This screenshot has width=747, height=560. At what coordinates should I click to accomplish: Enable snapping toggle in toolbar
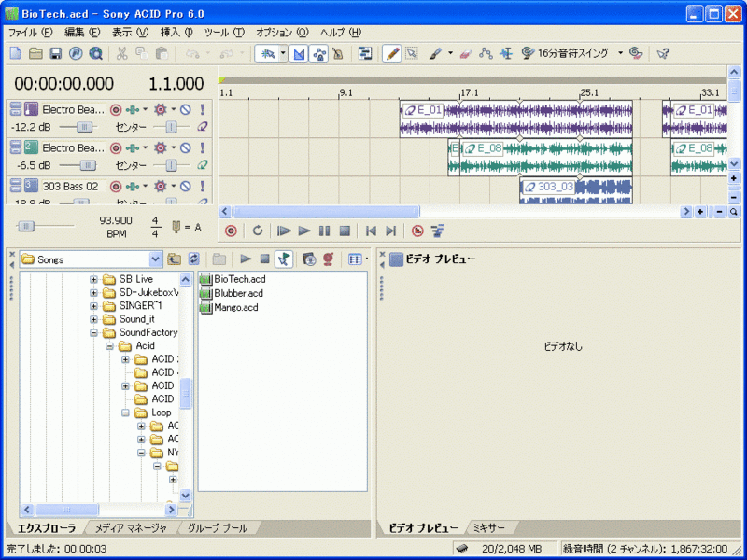pos(268,53)
